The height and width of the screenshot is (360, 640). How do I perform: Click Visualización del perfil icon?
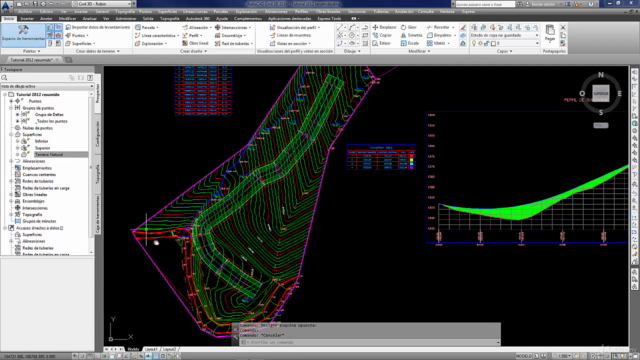tap(272, 27)
